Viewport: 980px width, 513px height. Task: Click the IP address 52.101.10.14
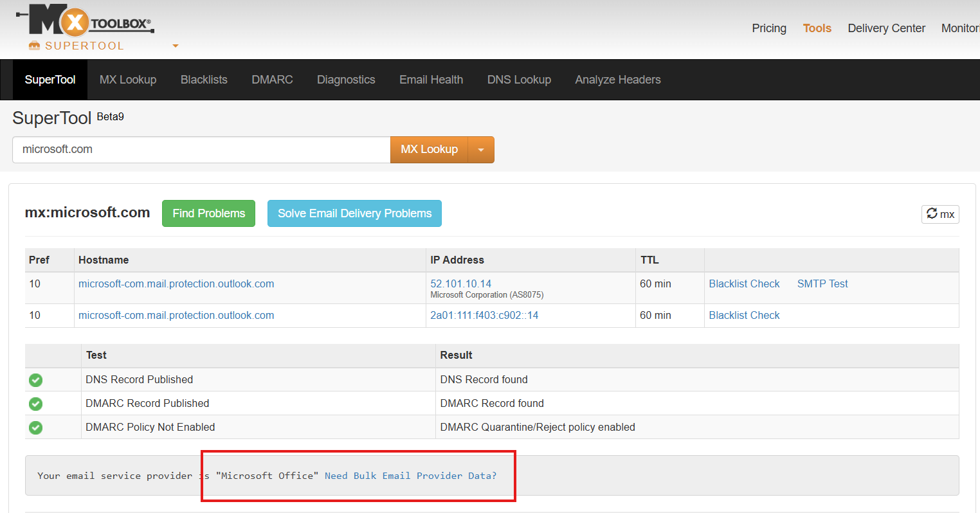coord(460,283)
